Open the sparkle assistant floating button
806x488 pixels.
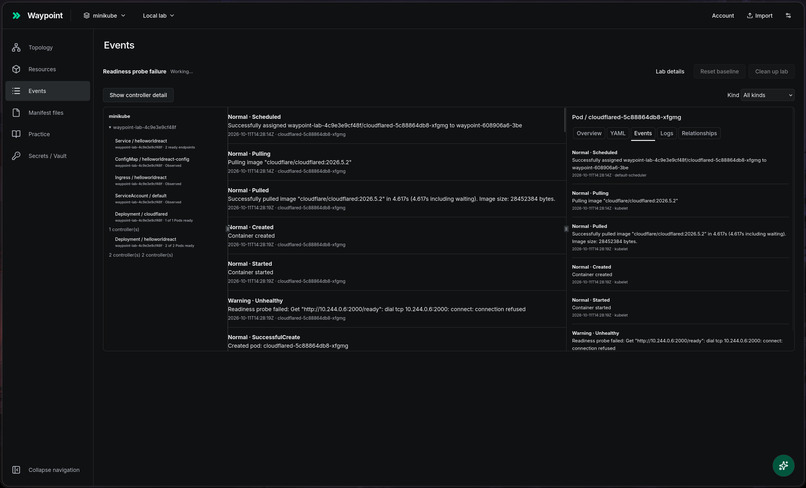[783, 465]
